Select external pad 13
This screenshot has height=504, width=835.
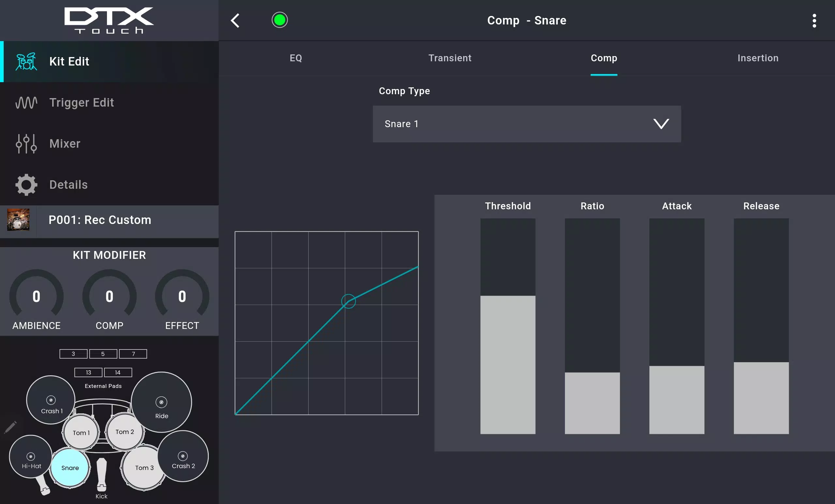coord(88,372)
